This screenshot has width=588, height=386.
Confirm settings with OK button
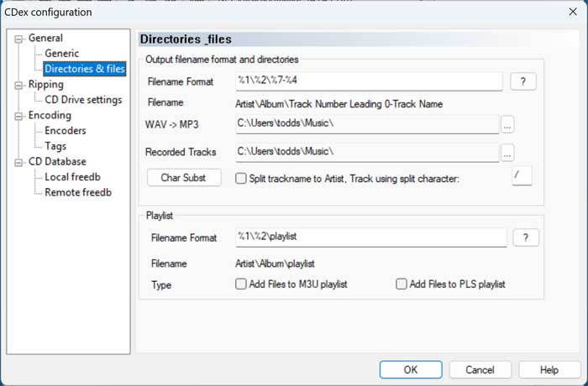tap(411, 370)
